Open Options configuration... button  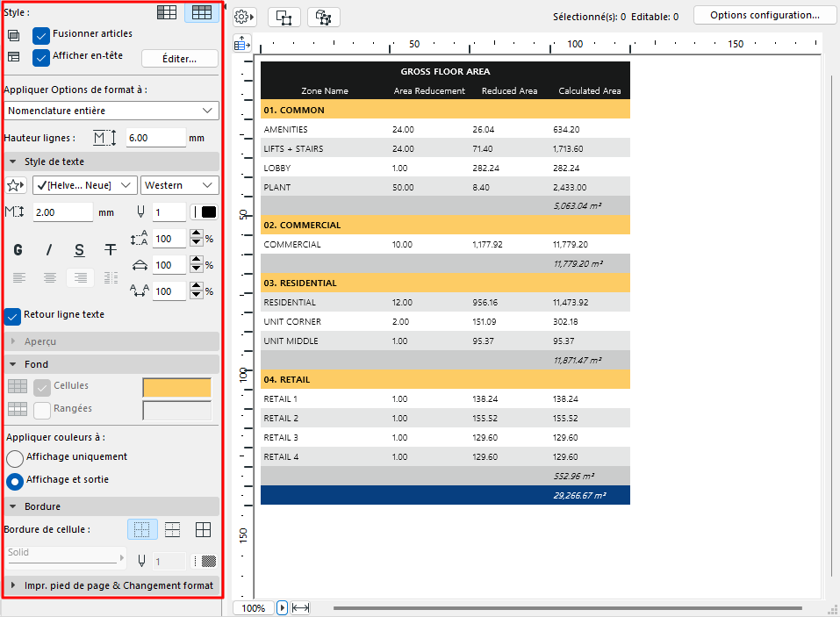pos(765,15)
